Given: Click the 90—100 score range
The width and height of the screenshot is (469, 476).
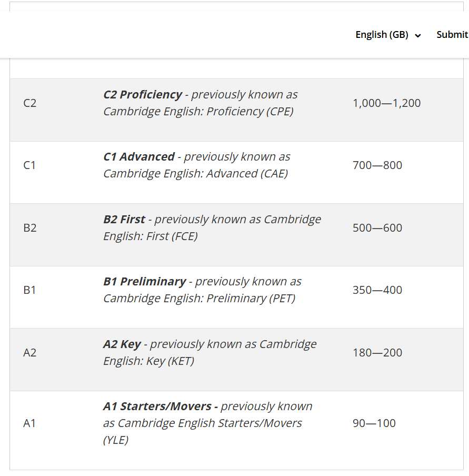Looking at the screenshot, I should tap(374, 423).
